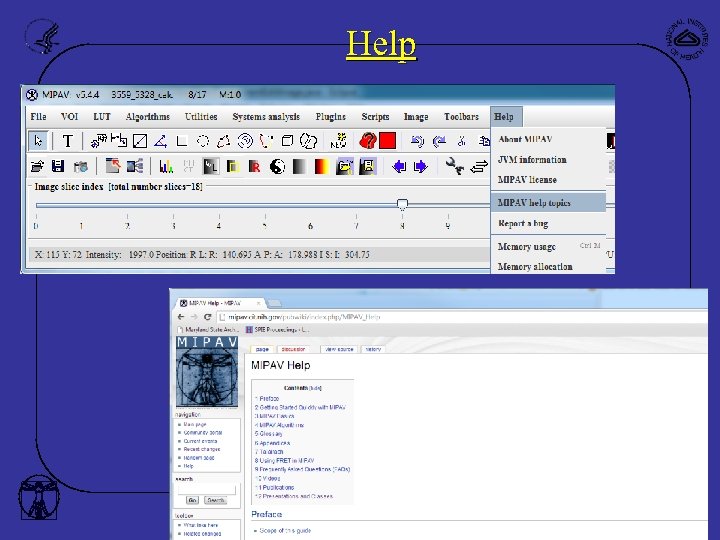
Task: Select the text annotation T tool
Action: [68, 141]
